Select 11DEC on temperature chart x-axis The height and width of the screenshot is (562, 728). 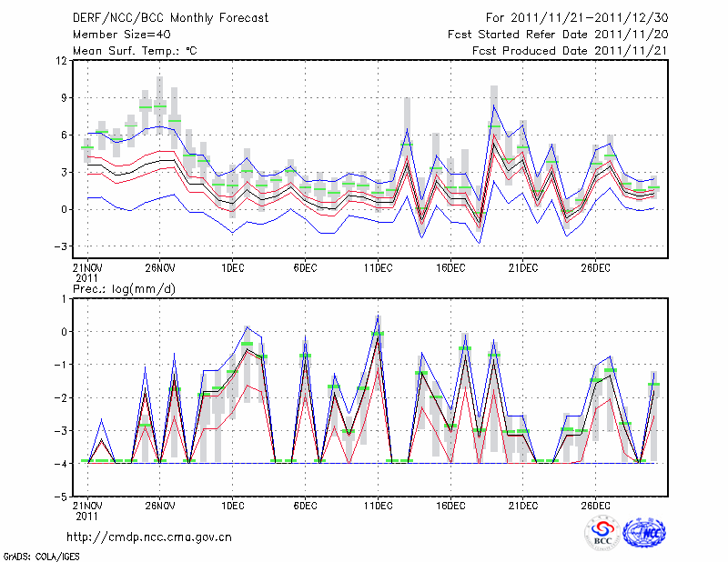[x=378, y=268]
